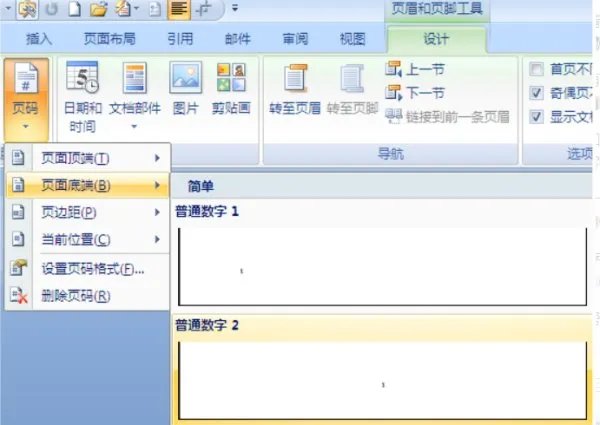Select the 普通数字 1 footer preview thumbnail

[383, 267]
